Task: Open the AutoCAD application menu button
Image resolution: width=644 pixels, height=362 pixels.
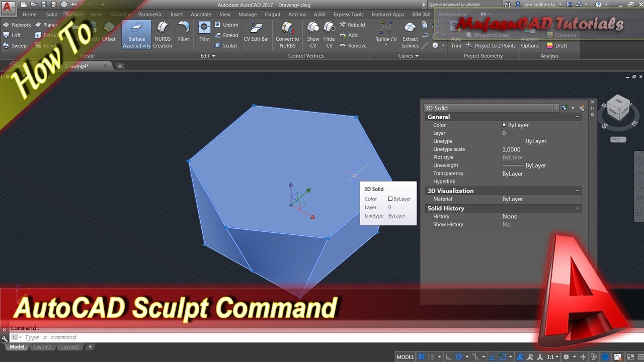Action: [8, 7]
